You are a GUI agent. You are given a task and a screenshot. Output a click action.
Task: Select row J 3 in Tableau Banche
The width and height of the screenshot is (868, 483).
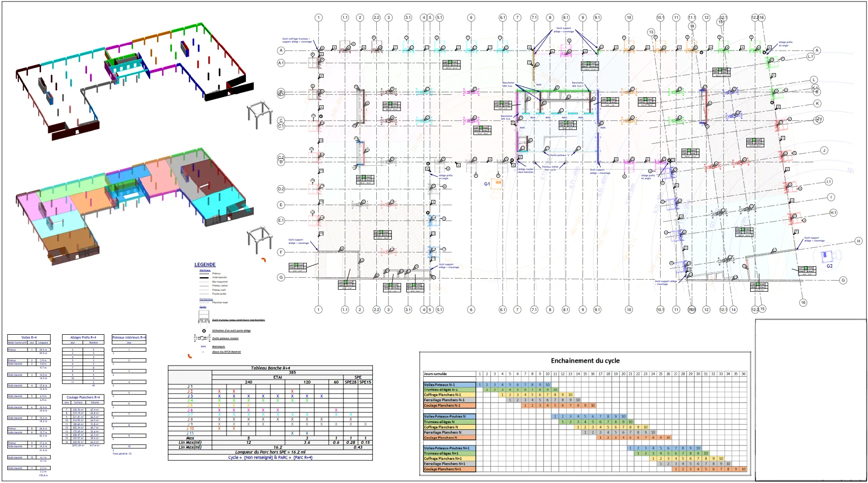[270, 396]
